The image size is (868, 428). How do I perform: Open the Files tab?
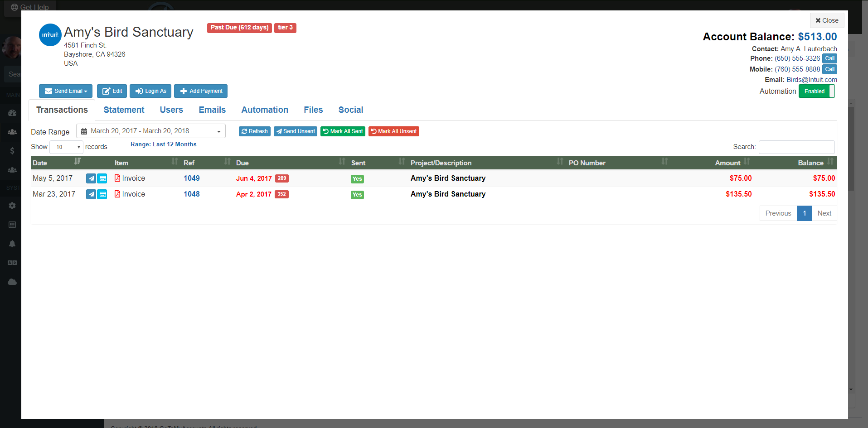point(313,110)
